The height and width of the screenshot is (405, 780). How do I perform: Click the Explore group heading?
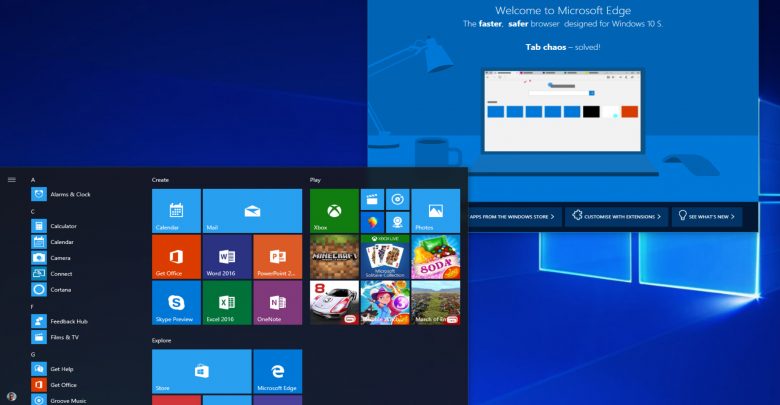click(161, 340)
